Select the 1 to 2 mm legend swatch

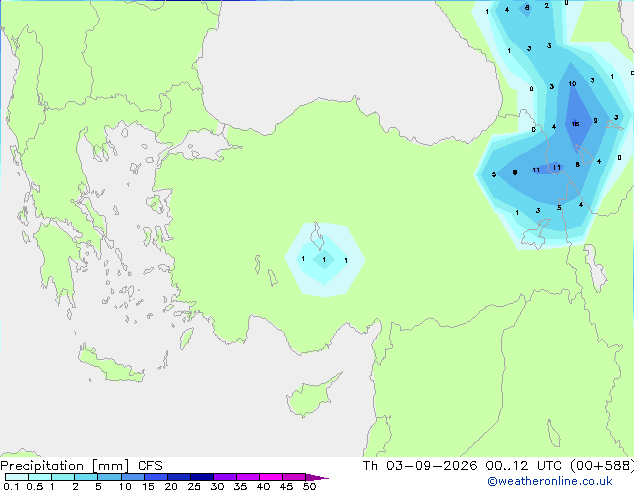63,477
